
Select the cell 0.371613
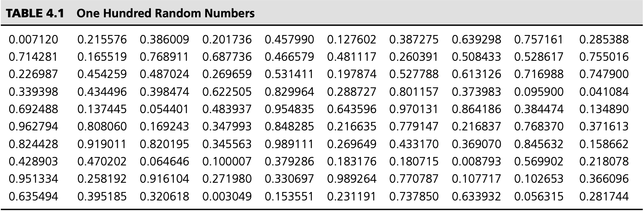click(604, 127)
